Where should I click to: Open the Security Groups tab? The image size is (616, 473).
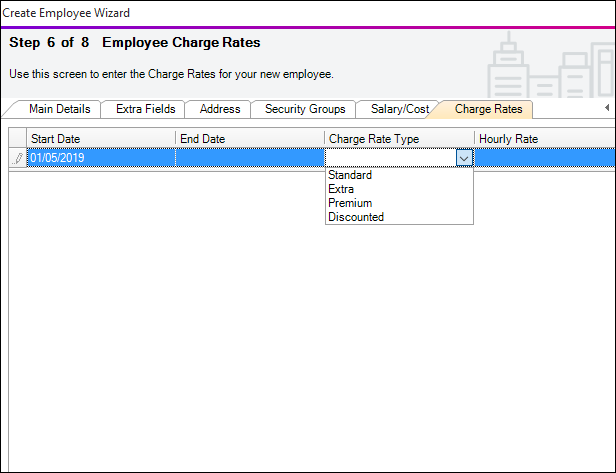pos(305,109)
